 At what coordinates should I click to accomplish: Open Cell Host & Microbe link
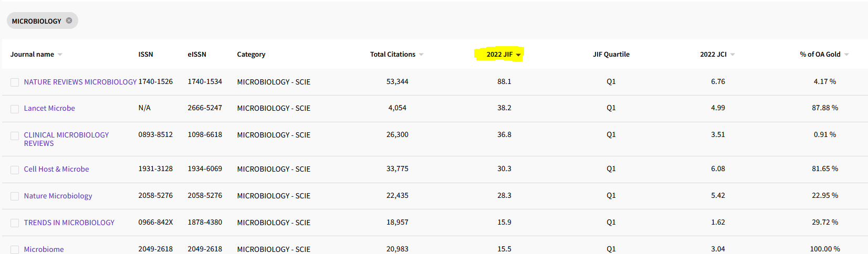56,169
